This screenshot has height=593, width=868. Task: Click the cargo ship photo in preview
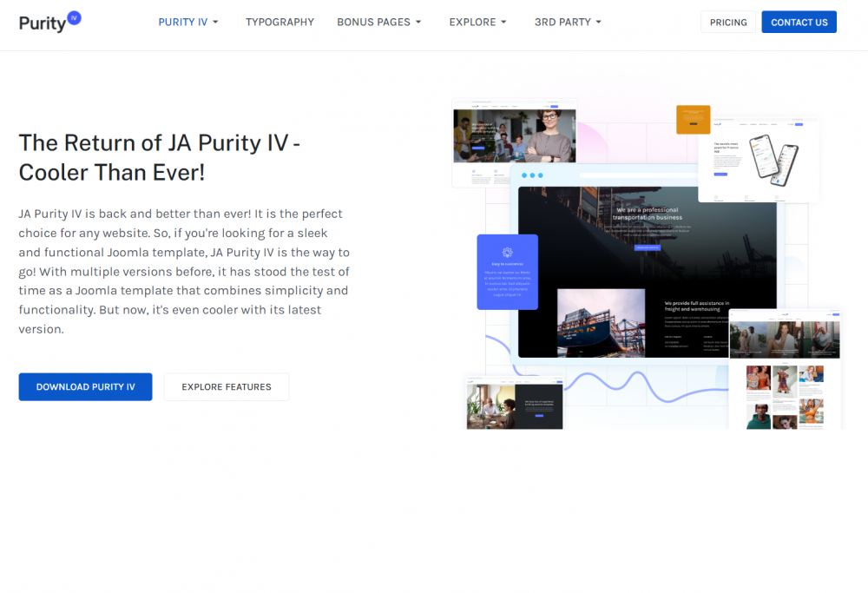[601, 323]
